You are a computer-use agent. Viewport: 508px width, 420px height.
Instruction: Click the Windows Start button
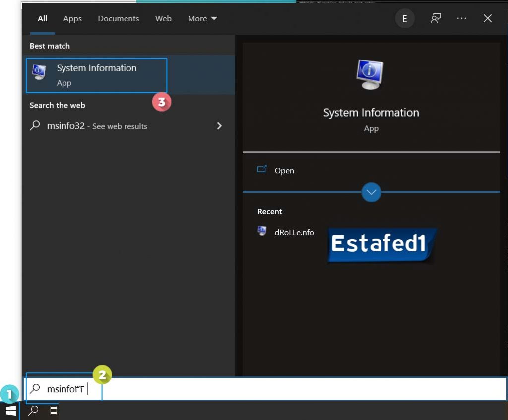pyautogui.click(x=10, y=410)
